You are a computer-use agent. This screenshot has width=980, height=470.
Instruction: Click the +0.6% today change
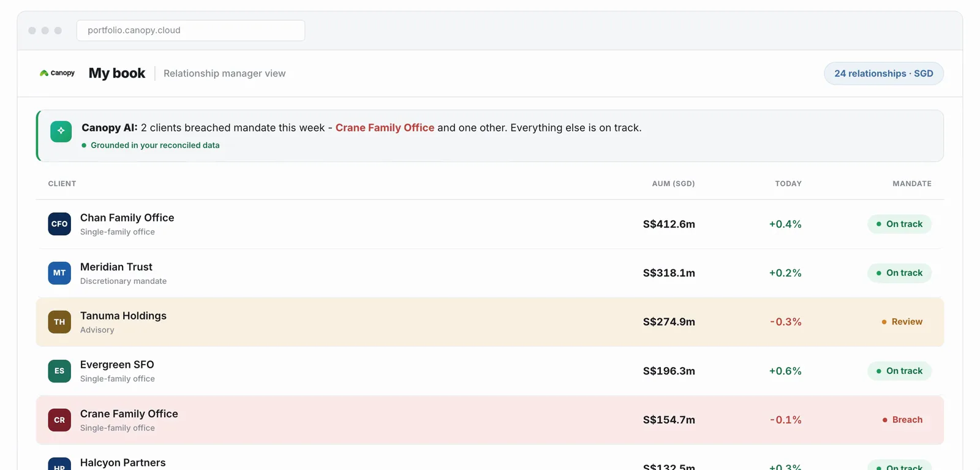coord(785,371)
